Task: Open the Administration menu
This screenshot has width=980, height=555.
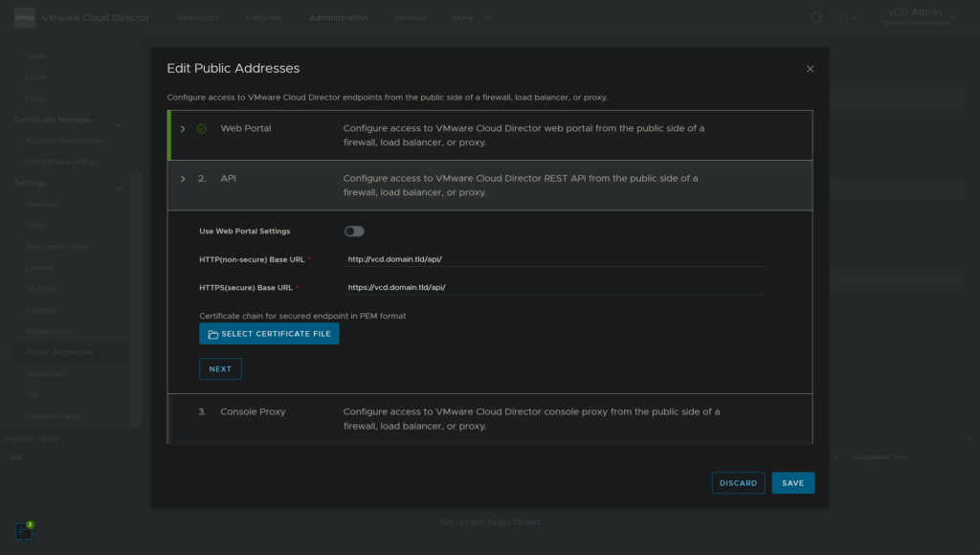Action: coord(338,17)
